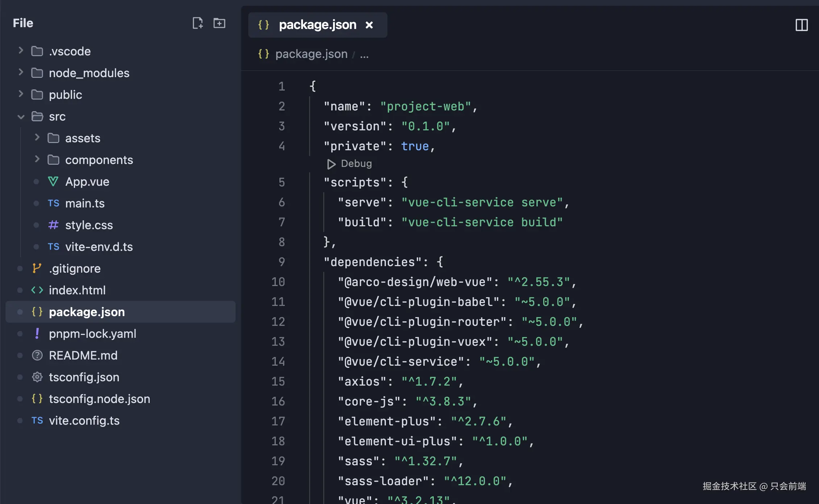The width and height of the screenshot is (819, 504).
Task: Click the Debug code lens link
Action: click(x=356, y=164)
